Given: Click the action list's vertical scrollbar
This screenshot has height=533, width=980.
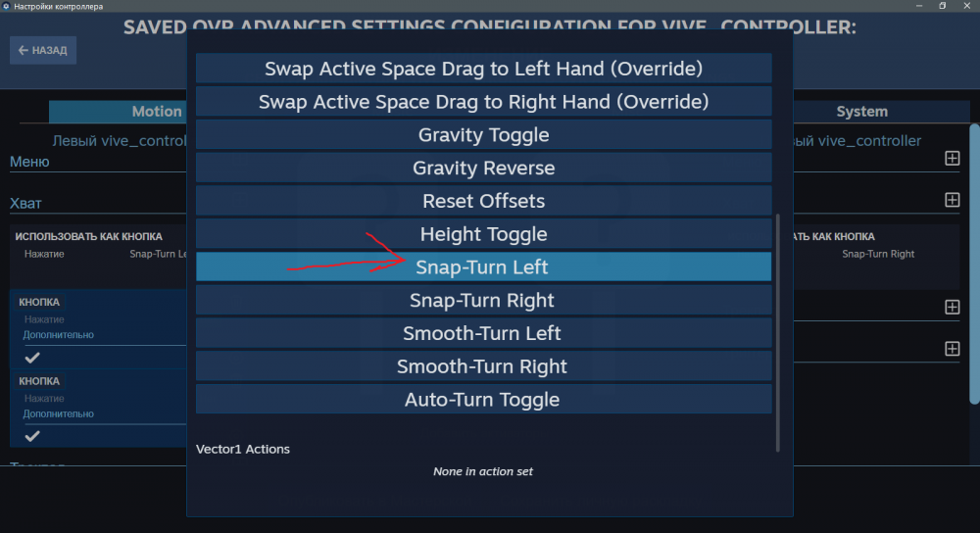Looking at the screenshot, I should (778, 333).
